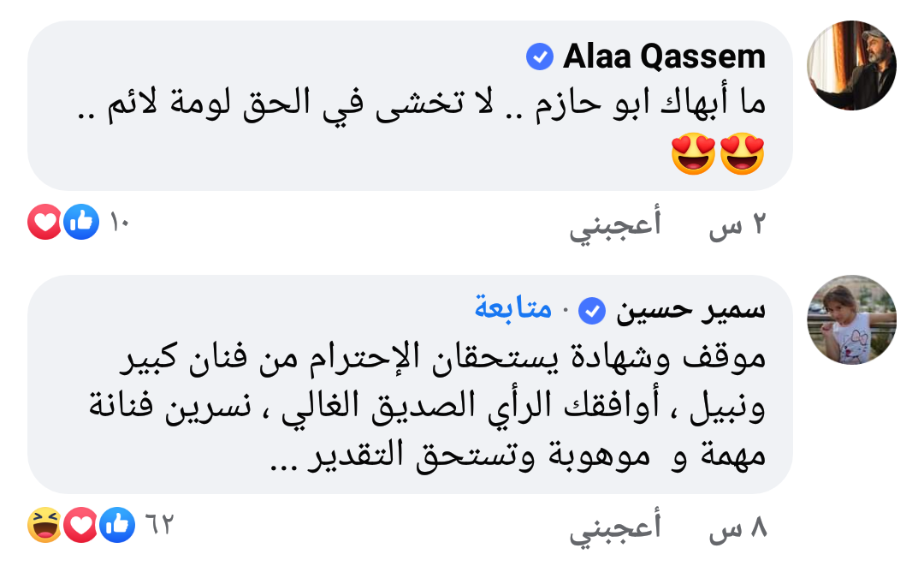Viewport: 924px width, 572px height.
Task: Open the Alaa Qassem name link
Action: [664, 57]
